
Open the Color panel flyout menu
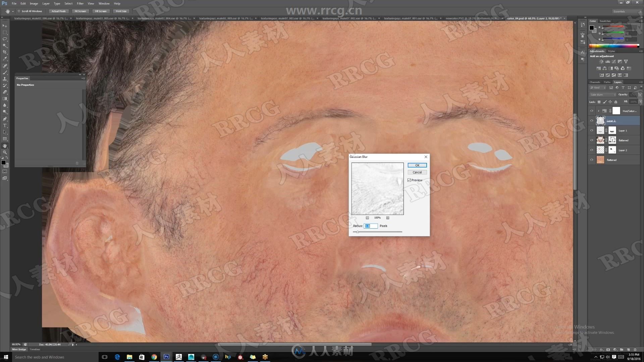tap(641, 21)
